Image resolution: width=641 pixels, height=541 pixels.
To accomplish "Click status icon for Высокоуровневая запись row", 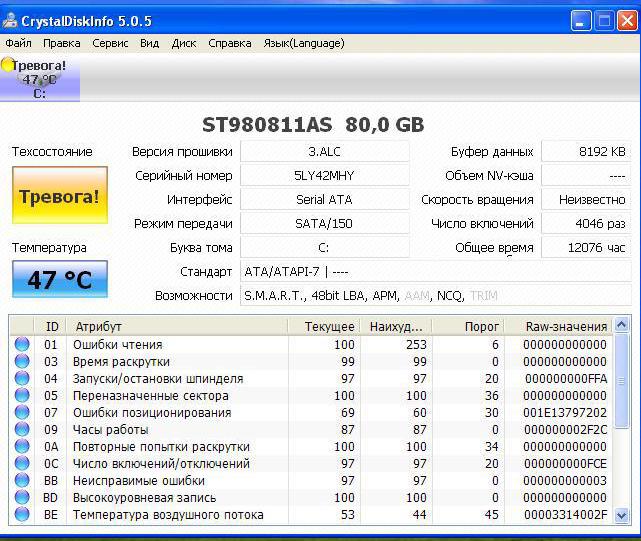I will coord(22,498).
